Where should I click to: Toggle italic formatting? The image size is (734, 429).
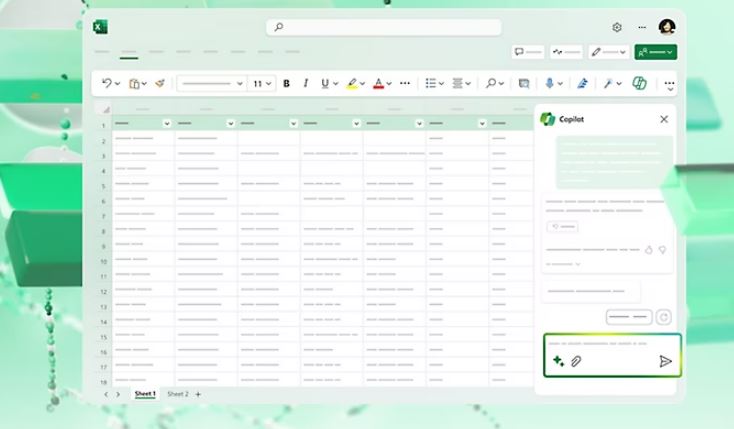(x=305, y=84)
